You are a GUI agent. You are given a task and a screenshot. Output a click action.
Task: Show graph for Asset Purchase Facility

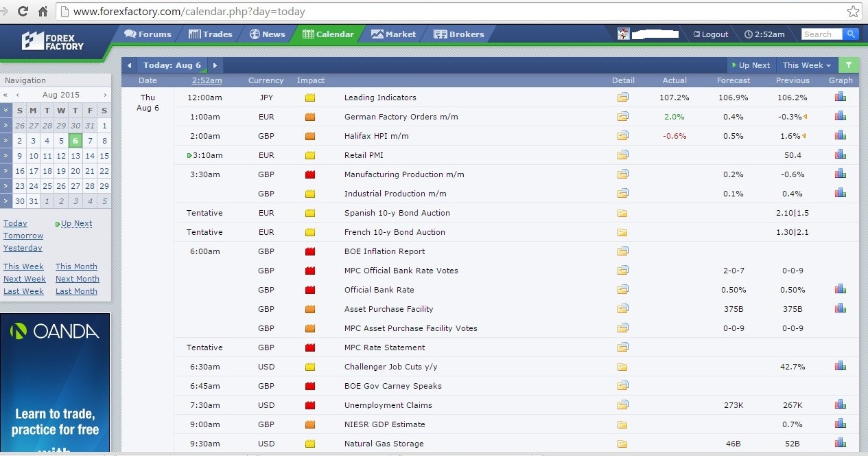pyautogui.click(x=840, y=308)
